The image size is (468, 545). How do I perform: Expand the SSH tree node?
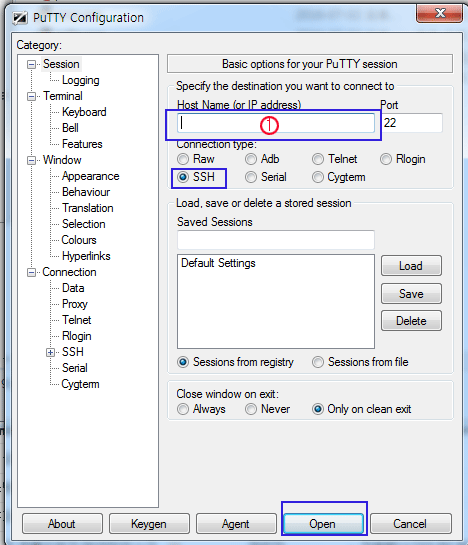(50, 352)
